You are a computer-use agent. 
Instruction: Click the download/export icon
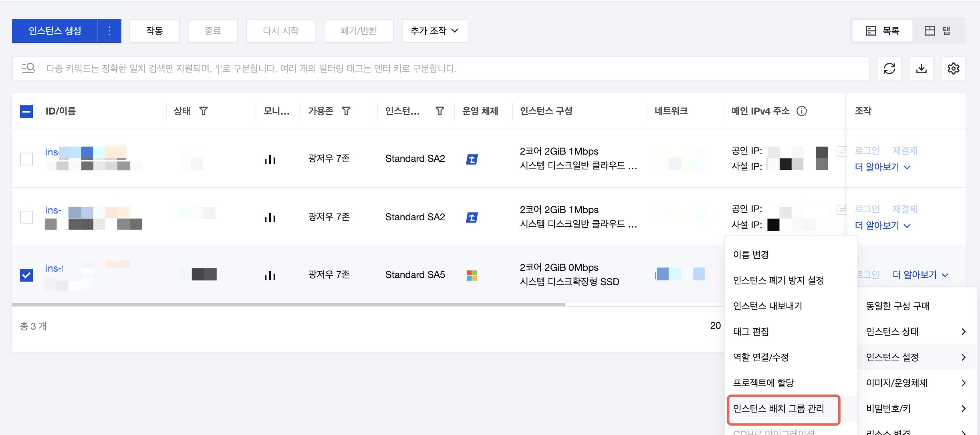click(x=921, y=68)
